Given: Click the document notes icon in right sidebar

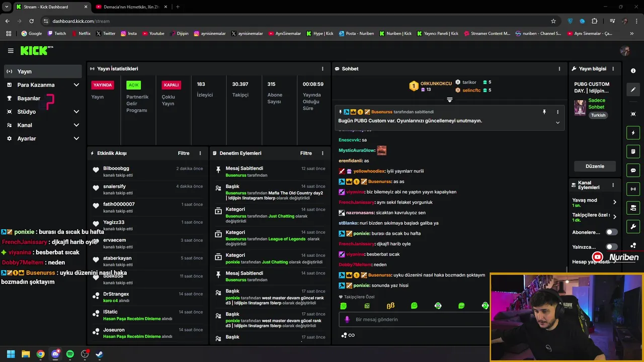Looking at the screenshot, I should click(x=633, y=151).
